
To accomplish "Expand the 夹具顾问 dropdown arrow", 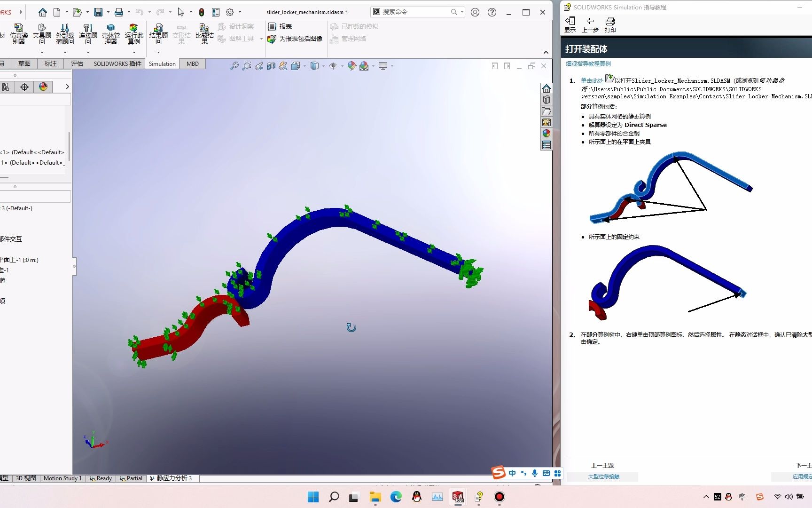I will coord(42,52).
